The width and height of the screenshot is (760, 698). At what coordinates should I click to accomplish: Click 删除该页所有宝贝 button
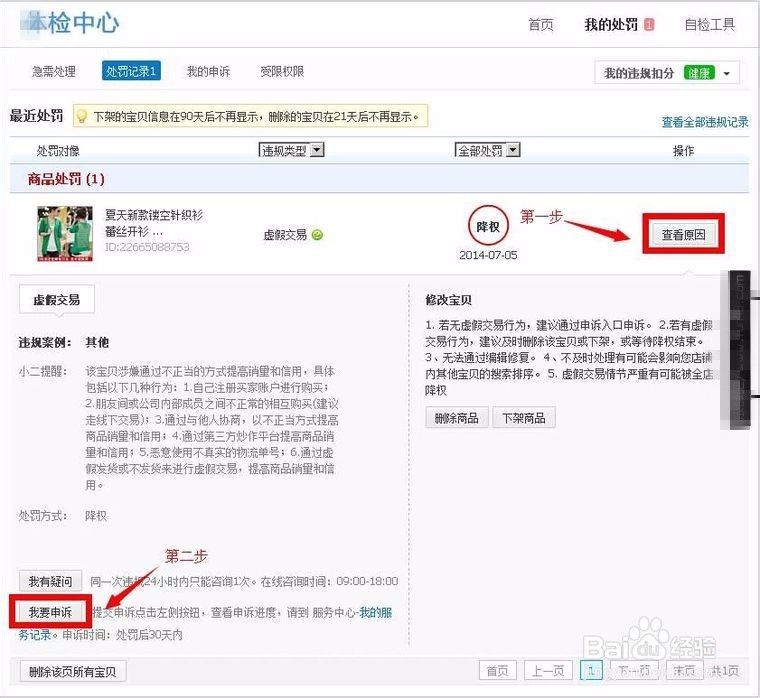[73, 671]
